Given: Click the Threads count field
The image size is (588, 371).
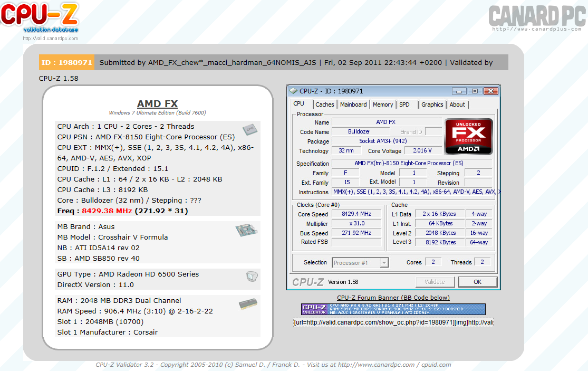Looking at the screenshot, I should coord(482,262).
